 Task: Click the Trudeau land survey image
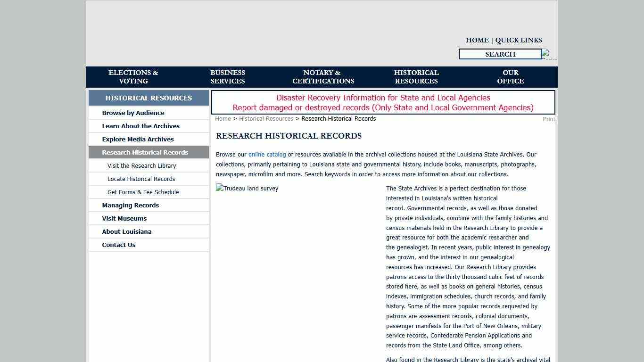pos(248,189)
